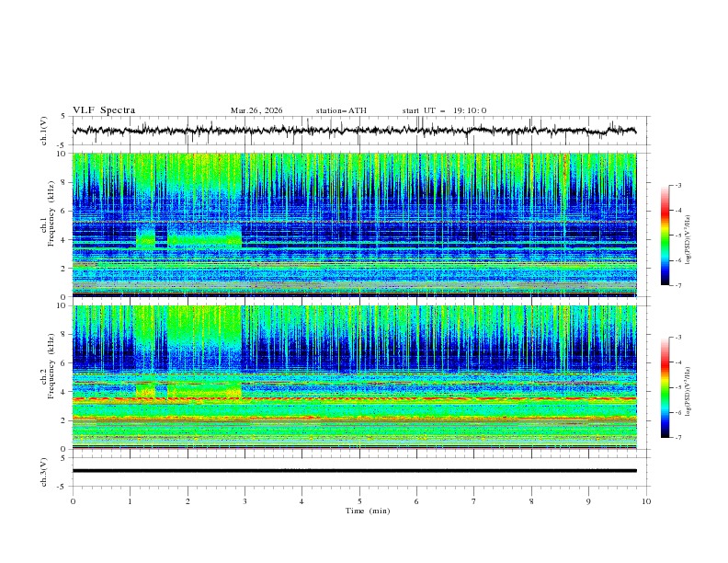Click the "station=ATH" label

pyautogui.click(x=341, y=110)
